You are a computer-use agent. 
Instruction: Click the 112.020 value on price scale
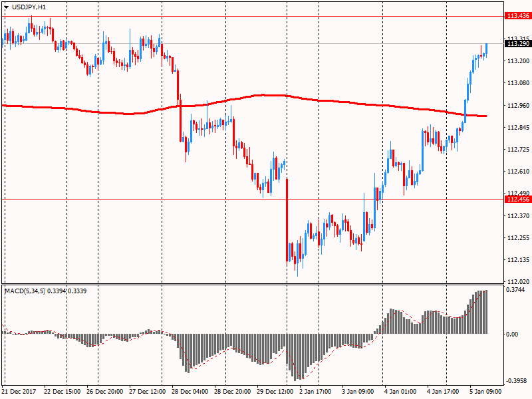click(517, 282)
